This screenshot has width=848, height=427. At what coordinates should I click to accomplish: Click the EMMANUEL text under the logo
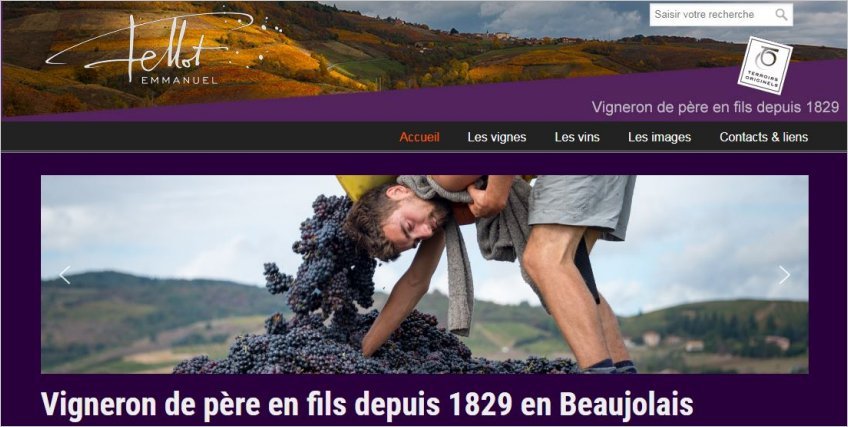[179, 81]
